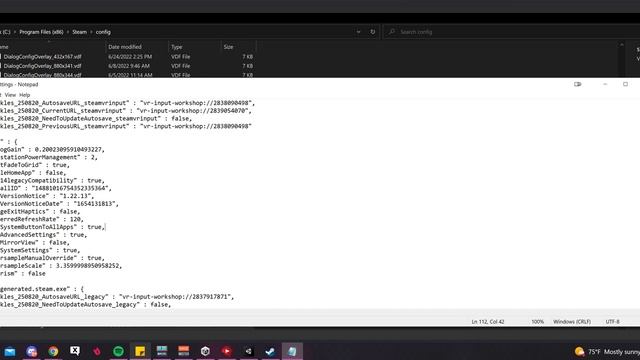Launch Spotify from the taskbar
640x360 pixels.
pyautogui.click(x=118, y=351)
